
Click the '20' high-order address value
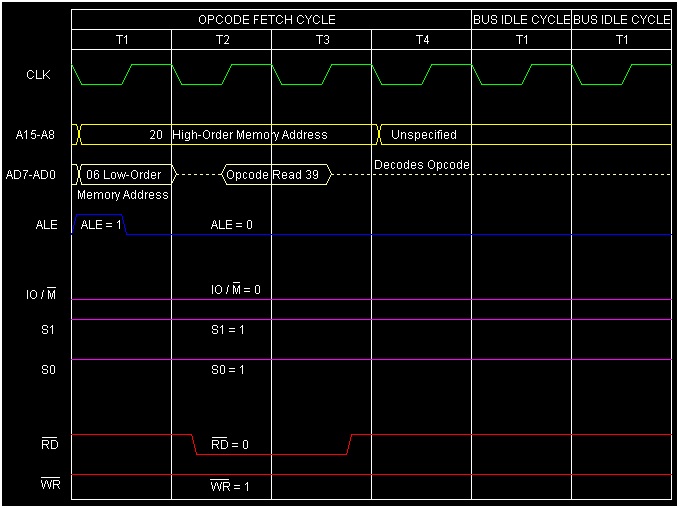[156, 135]
